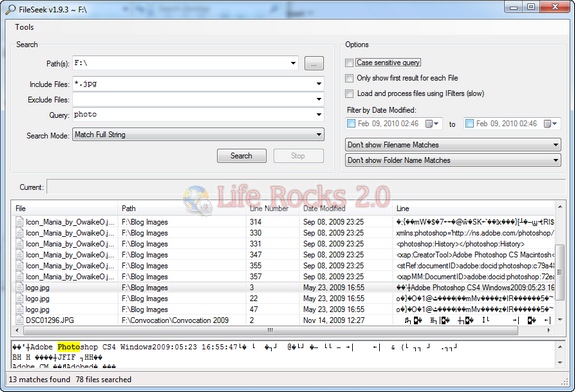Enable Case sensitive query checkbox

[x=349, y=63]
